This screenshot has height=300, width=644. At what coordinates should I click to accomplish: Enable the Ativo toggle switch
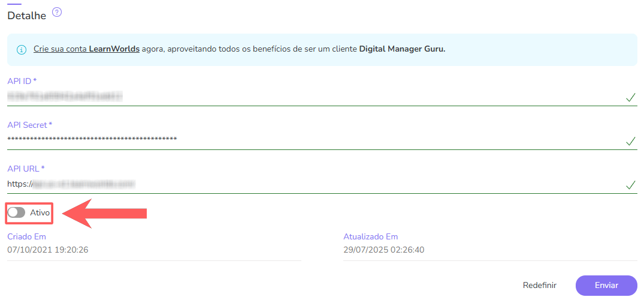(17, 213)
